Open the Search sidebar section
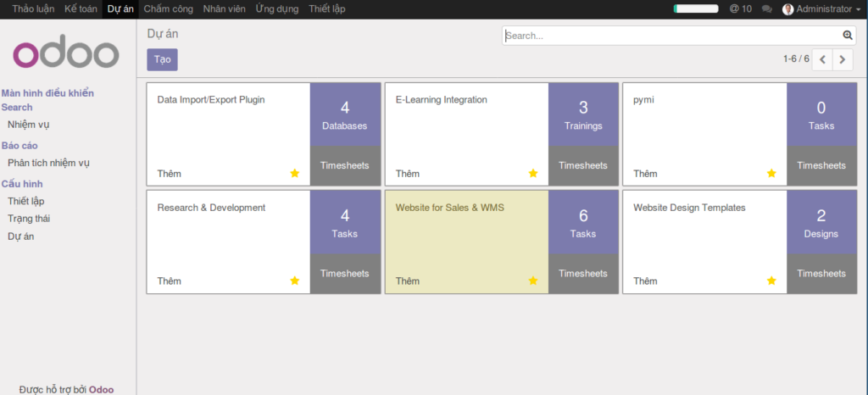The width and height of the screenshot is (868, 395). tap(17, 108)
